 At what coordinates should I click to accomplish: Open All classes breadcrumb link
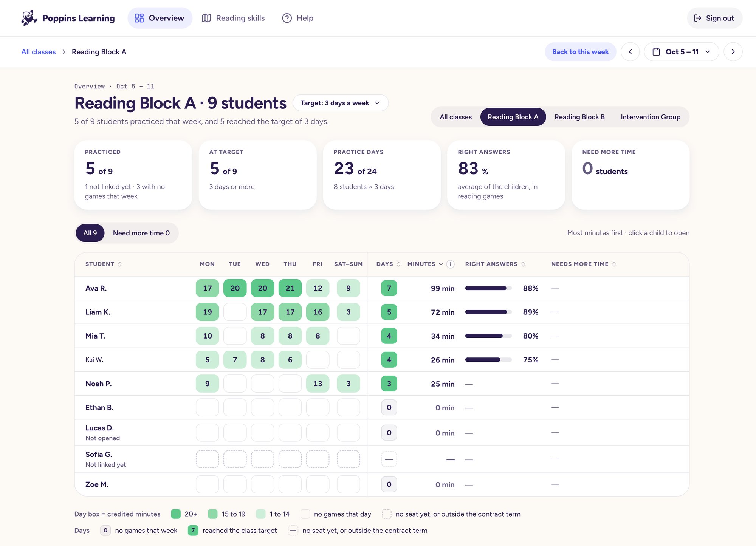point(39,52)
